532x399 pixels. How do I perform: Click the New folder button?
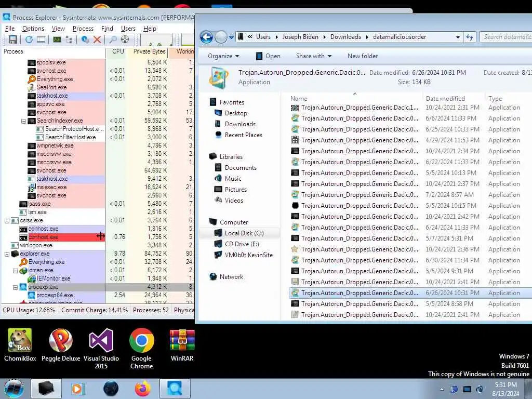[362, 56]
